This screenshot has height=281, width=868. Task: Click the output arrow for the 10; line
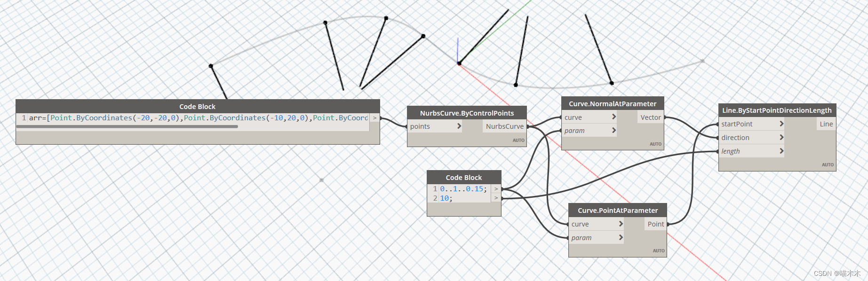(496, 198)
